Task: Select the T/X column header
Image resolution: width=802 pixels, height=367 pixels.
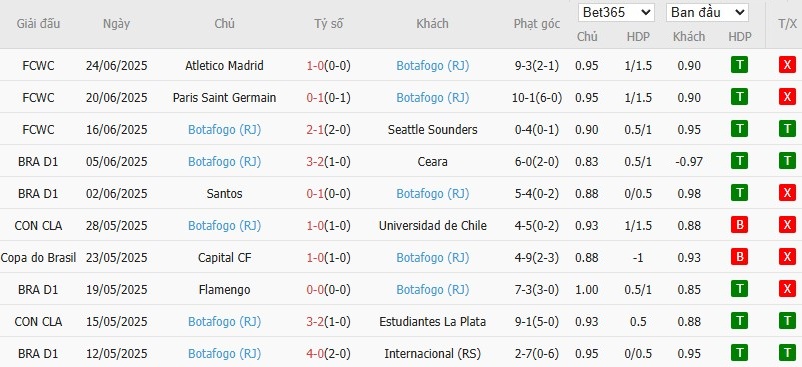Action: coord(787,24)
